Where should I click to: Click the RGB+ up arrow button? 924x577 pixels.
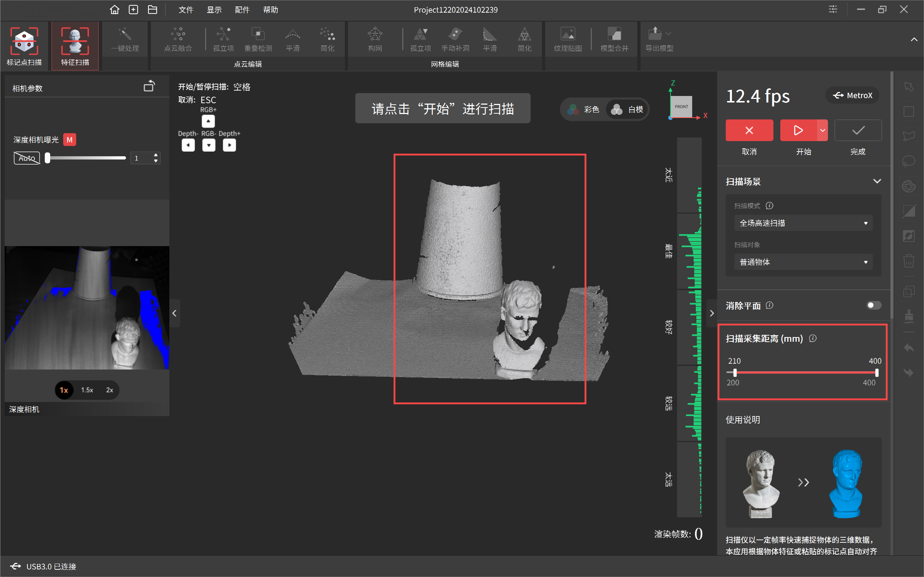(208, 121)
